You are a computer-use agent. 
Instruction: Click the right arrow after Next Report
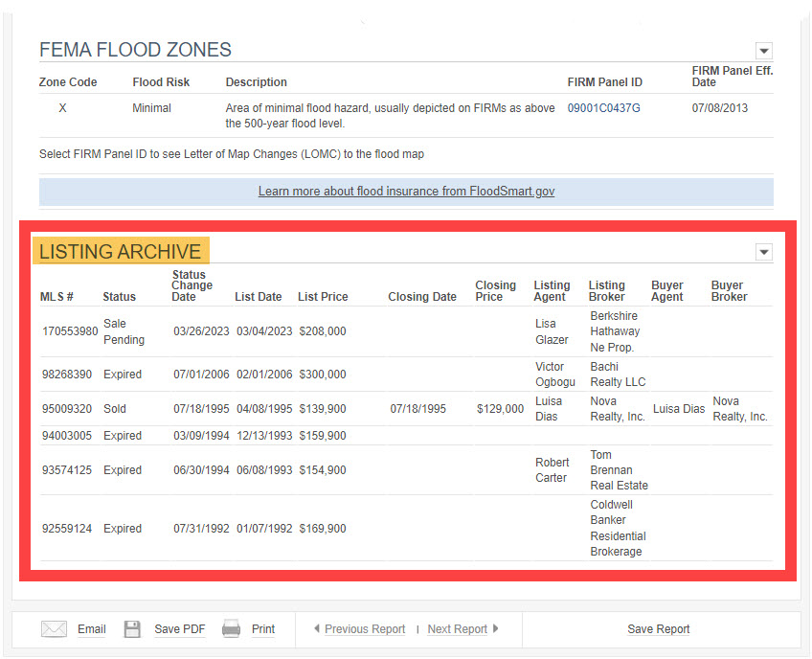tap(496, 628)
